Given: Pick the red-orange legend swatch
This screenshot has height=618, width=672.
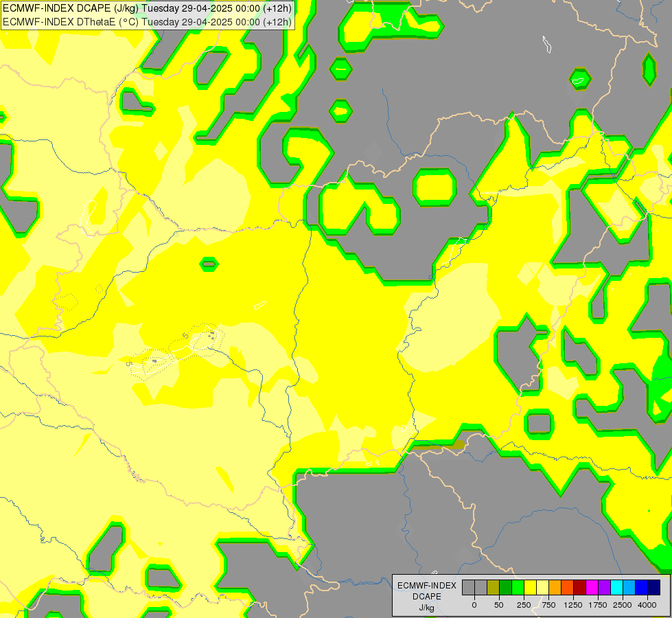Looking at the screenshot, I should tap(568, 588).
